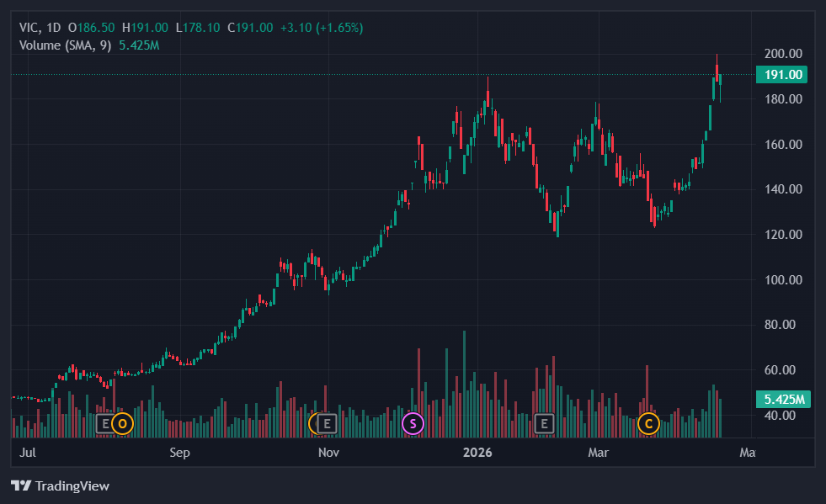Viewport: 826px width, 504px height.
Task: Open the E earnings marker near November
Action: (328, 423)
